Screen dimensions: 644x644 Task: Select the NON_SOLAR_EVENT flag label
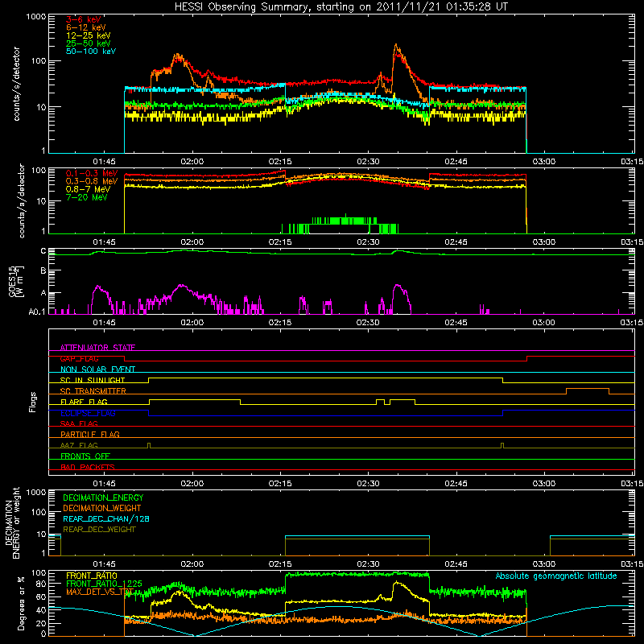click(97, 369)
